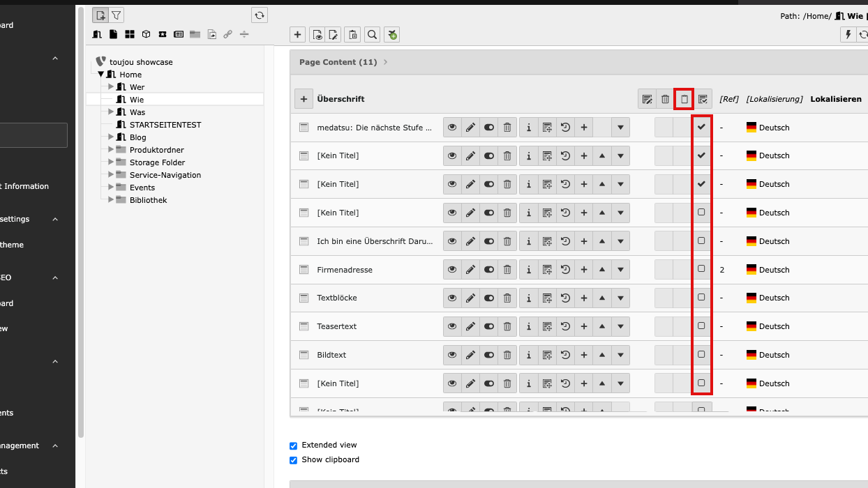Delete the Textblöcke record via trash icon
The width and height of the screenshot is (868, 488).
coord(507,298)
